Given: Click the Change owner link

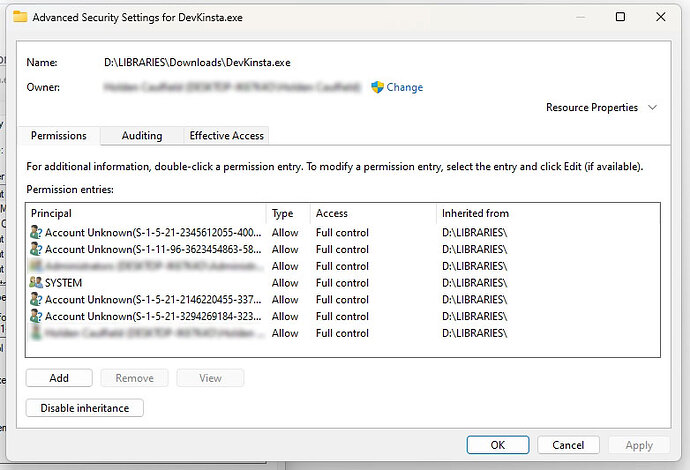Looking at the screenshot, I should point(404,87).
